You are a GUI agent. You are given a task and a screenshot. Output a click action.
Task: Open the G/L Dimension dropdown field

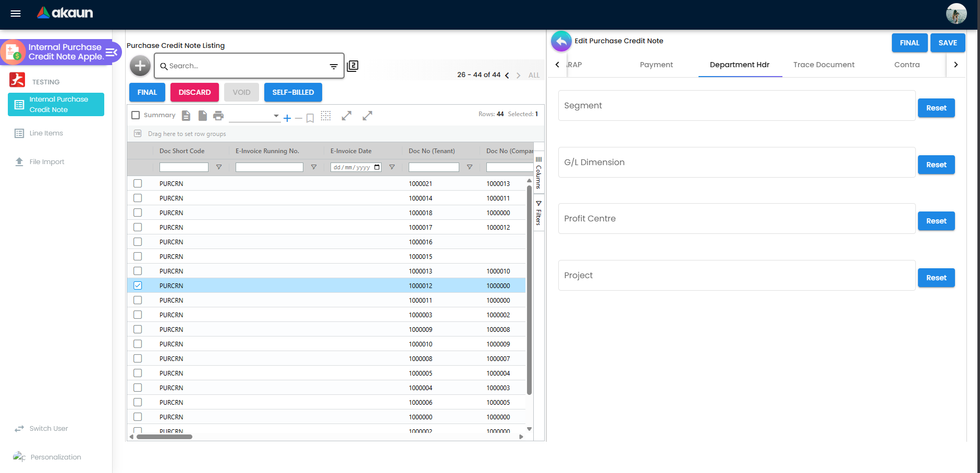pos(737,163)
